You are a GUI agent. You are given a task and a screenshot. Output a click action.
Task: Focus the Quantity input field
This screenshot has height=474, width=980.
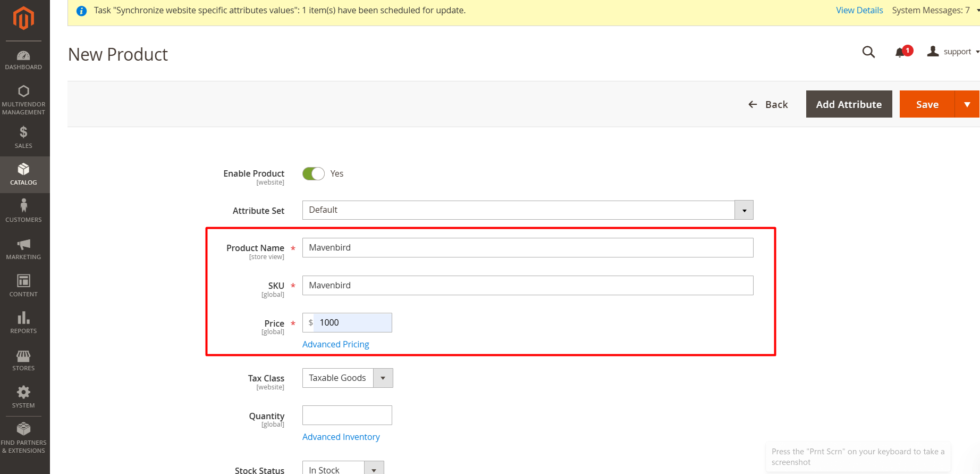[x=347, y=415]
